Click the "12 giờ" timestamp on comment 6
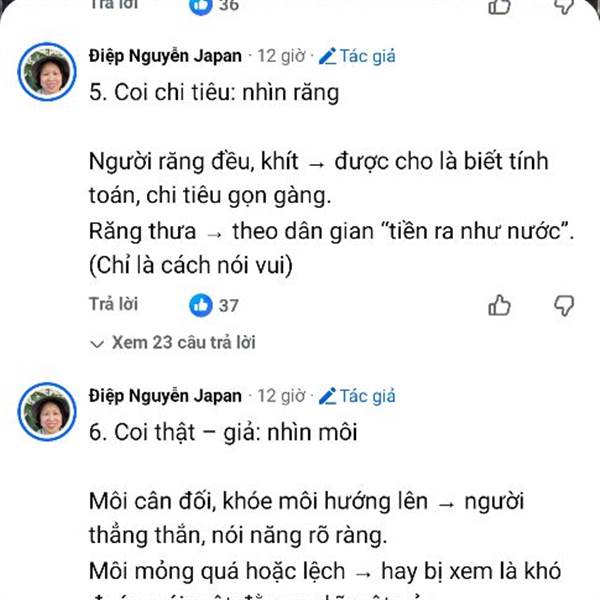 point(282,395)
